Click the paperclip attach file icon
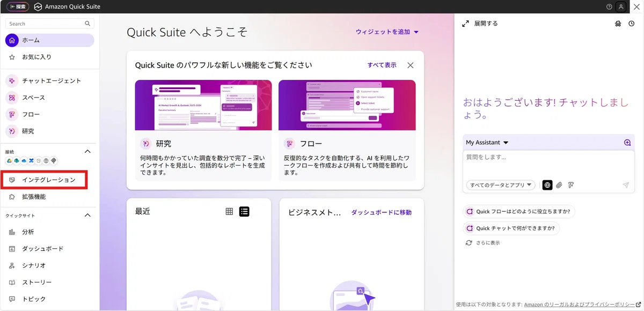Screen dimensions: 644x311 point(559,185)
